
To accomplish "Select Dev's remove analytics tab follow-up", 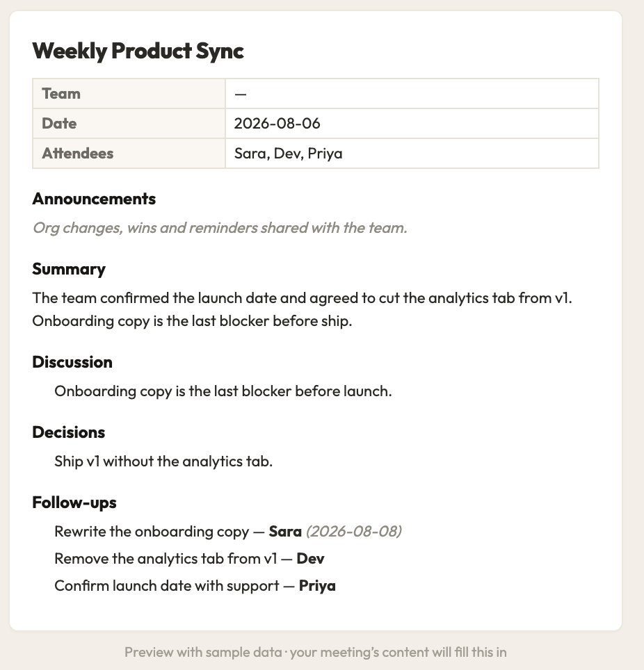I will [189, 559].
